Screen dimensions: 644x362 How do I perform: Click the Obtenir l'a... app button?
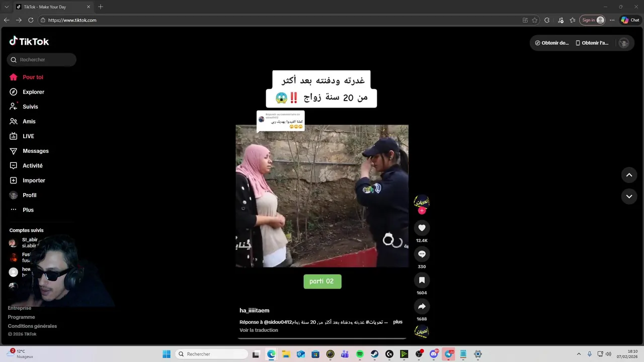click(x=592, y=43)
